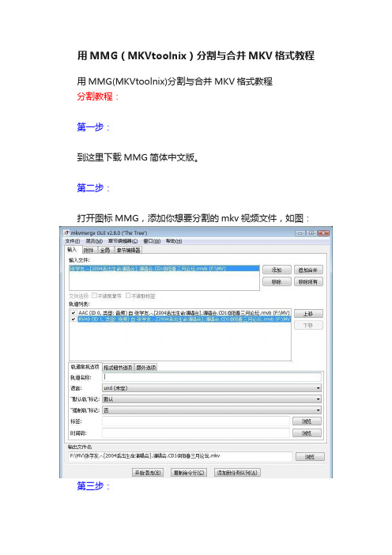392x555 pixels.
Task: Click the bold title 用MMG(MKVtoolnix)分割与合并MKV格式教程
Action: click(196, 55)
